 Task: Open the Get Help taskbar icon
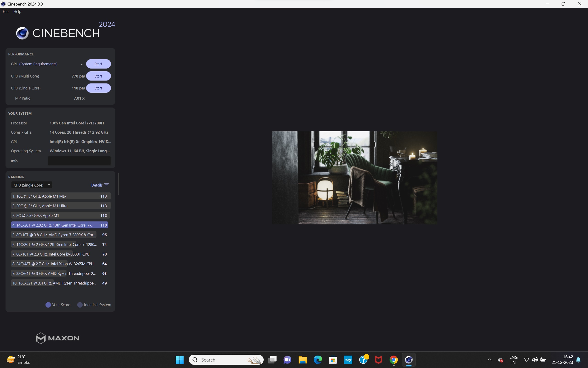tap(364, 359)
